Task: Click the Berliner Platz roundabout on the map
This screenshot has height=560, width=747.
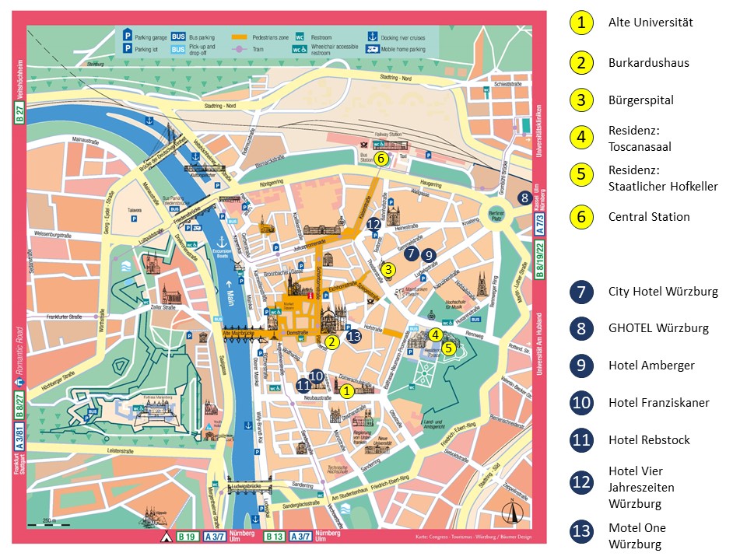Action: (496, 215)
